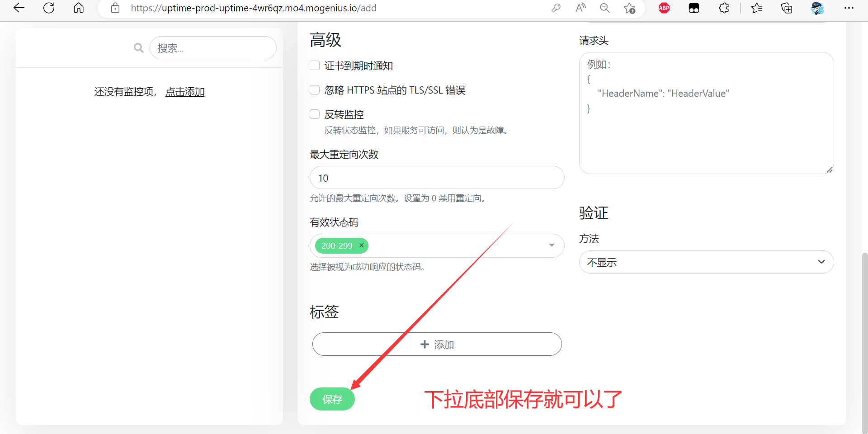Open the 验证 方法 dropdown
The height and width of the screenshot is (434, 868).
click(x=706, y=262)
